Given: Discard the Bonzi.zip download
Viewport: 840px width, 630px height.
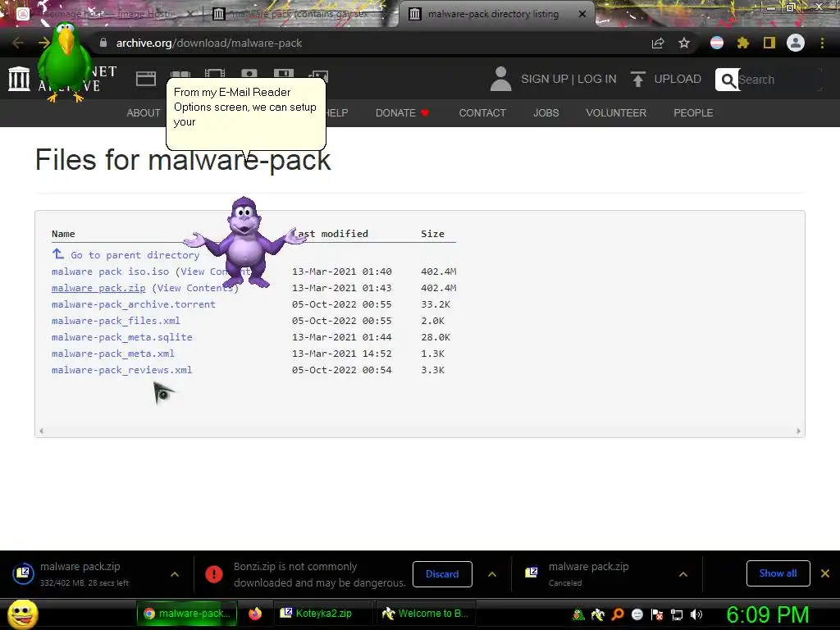Looking at the screenshot, I should coord(442,573).
